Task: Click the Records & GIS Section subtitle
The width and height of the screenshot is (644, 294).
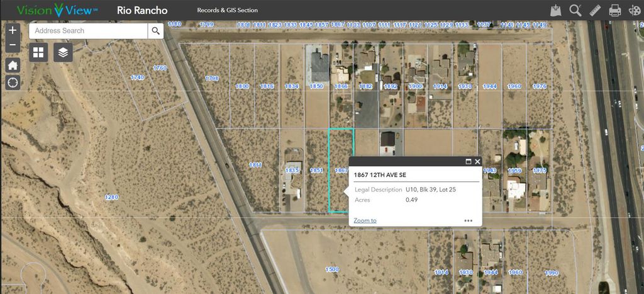Action: coord(228,10)
